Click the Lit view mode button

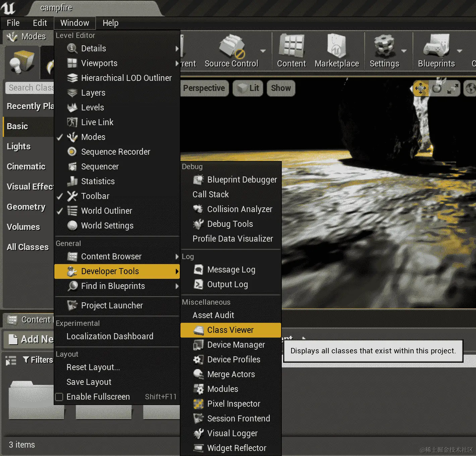(x=248, y=88)
